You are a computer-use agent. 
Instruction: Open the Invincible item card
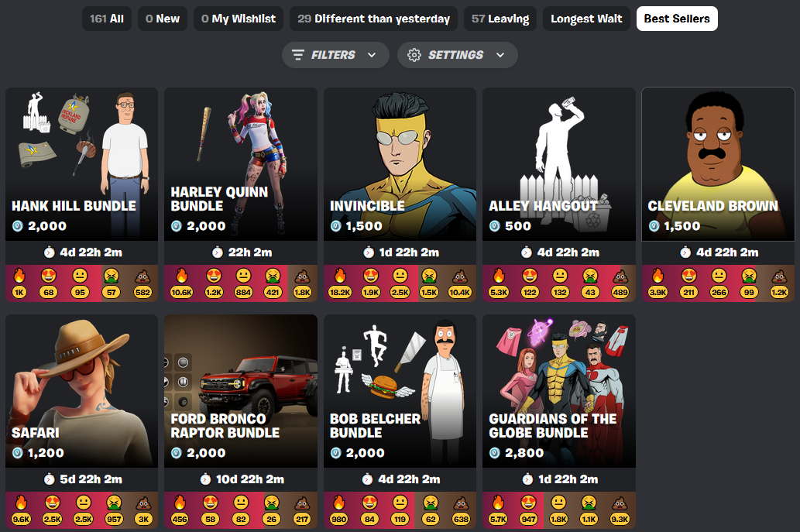tap(400, 164)
